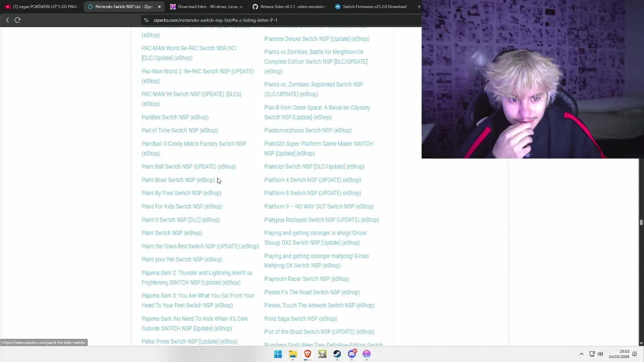Switch to the Switch Firmwares Download tab
The height and width of the screenshot is (362, 644).
click(371, 7)
